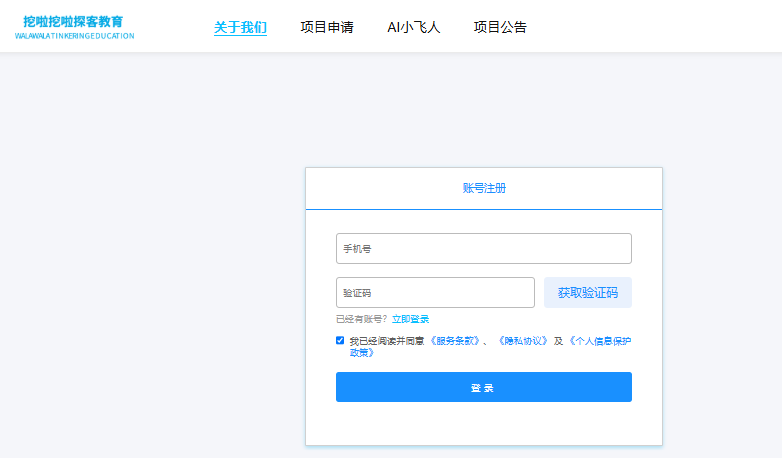Click into the 验证码 input field

coord(435,293)
